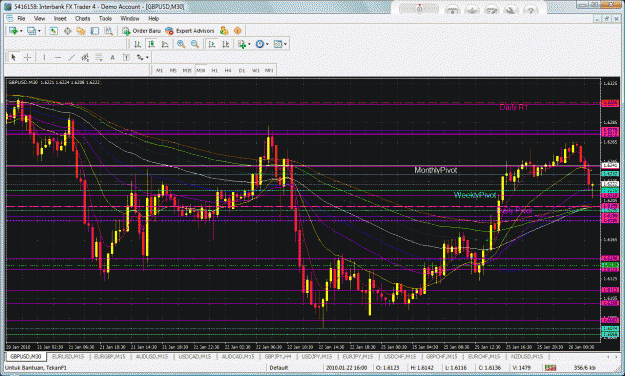Open the View menu

tap(39, 18)
